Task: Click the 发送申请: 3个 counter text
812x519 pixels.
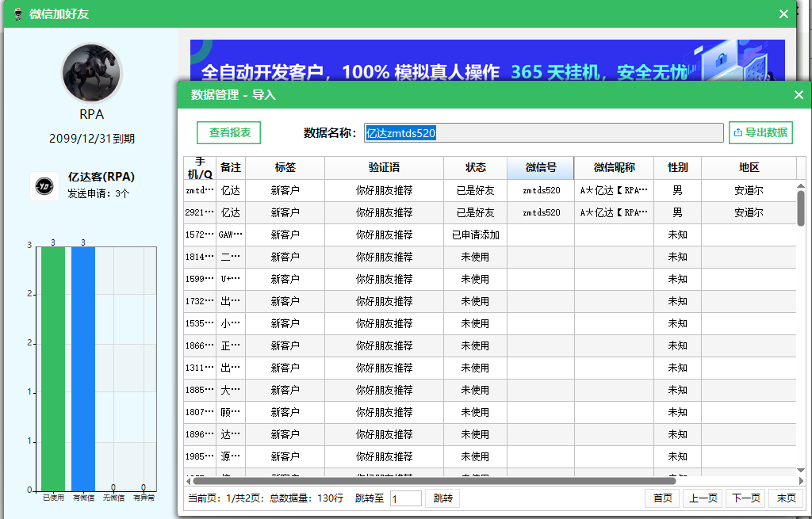Action: point(98,194)
